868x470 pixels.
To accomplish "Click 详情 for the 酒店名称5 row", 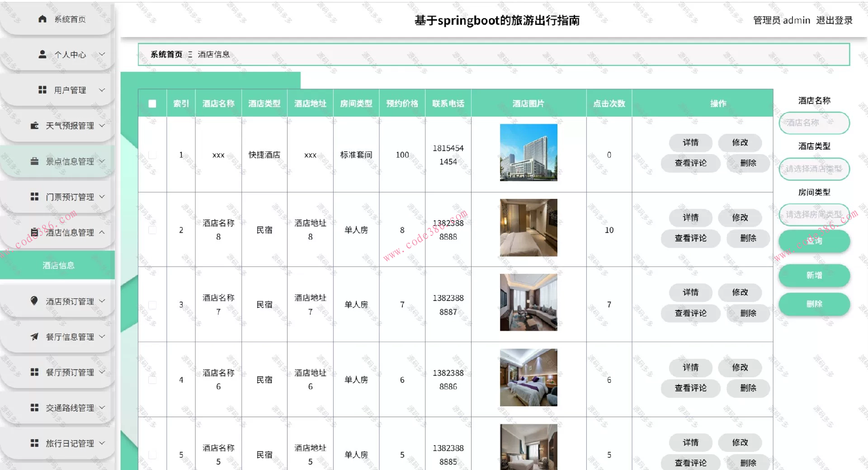I will point(690,442).
